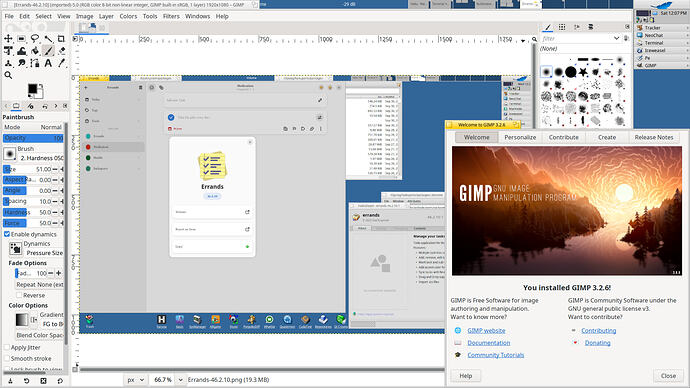The width and height of the screenshot is (690, 388).
Task: Select the Unified Transform tool
Action: coord(8,51)
